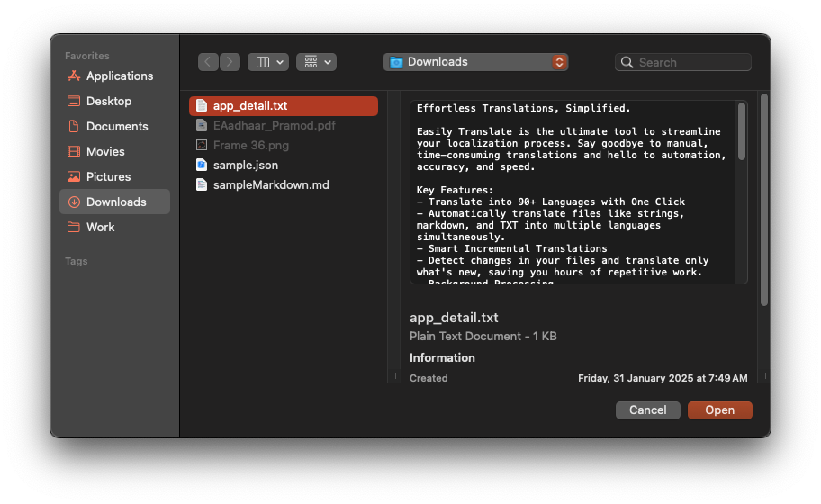This screenshot has height=504, width=821.
Task: Select the sample.json file
Action: (284, 166)
